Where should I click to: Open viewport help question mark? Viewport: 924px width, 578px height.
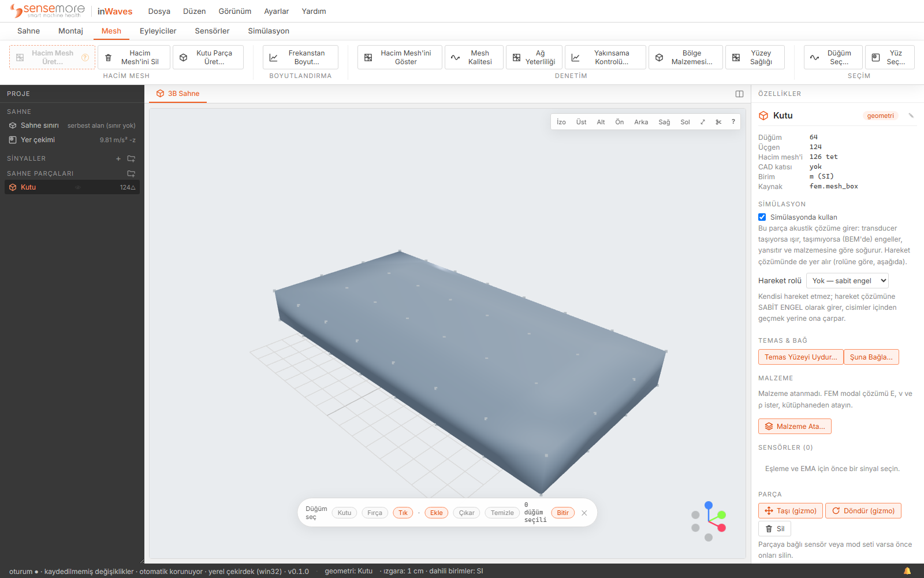[733, 122]
